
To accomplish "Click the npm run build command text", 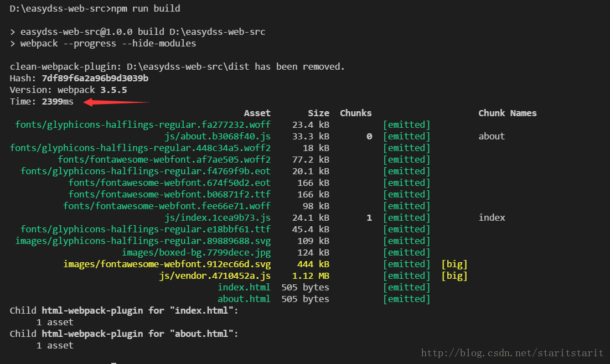I will pyautogui.click(x=146, y=8).
